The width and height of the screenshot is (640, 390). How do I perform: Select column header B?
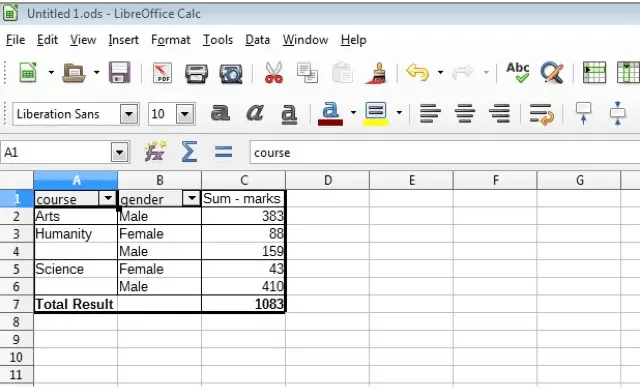160,180
